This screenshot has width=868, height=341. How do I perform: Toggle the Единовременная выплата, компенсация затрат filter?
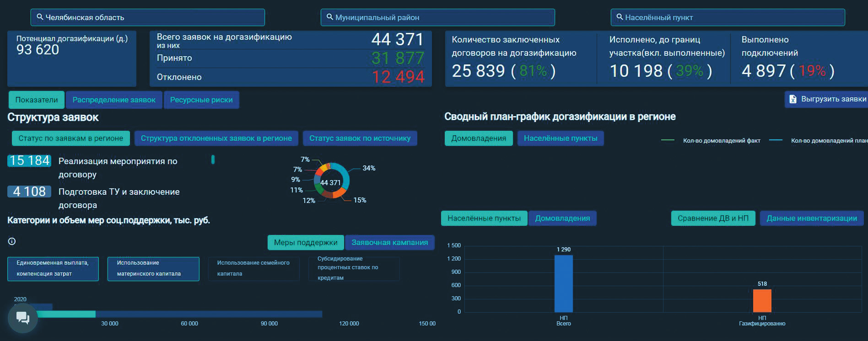53,269
